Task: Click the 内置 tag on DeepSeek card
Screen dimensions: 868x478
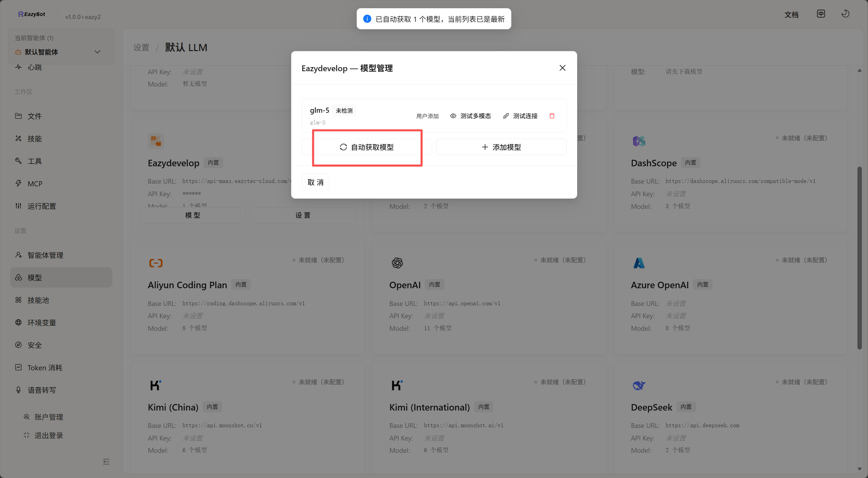Action: [x=686, y=407]
